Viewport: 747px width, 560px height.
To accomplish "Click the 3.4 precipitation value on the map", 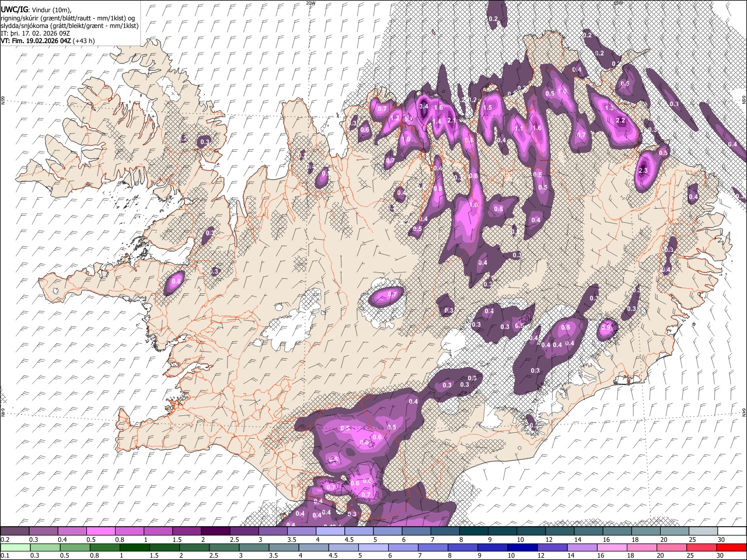I will pos(424,106).
